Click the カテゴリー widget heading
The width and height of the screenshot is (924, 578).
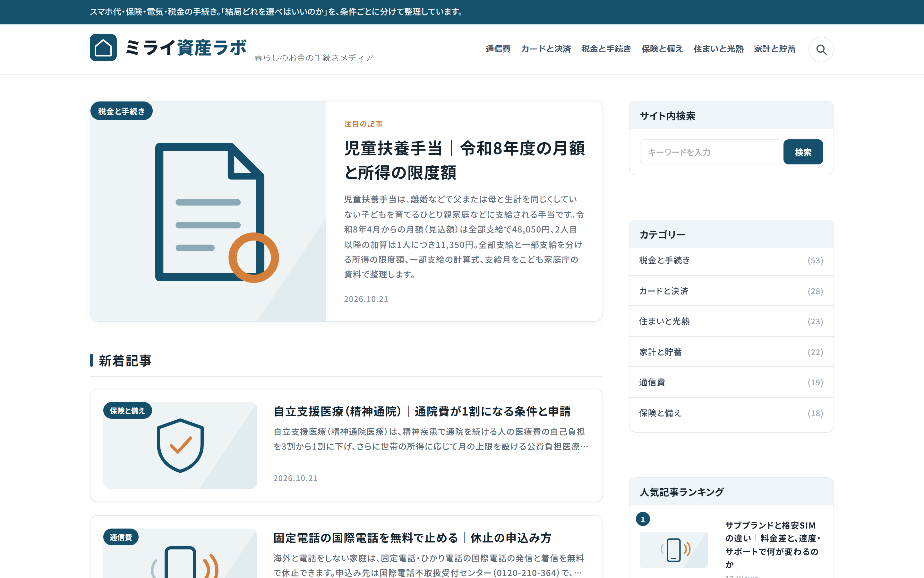pos(662,234)
